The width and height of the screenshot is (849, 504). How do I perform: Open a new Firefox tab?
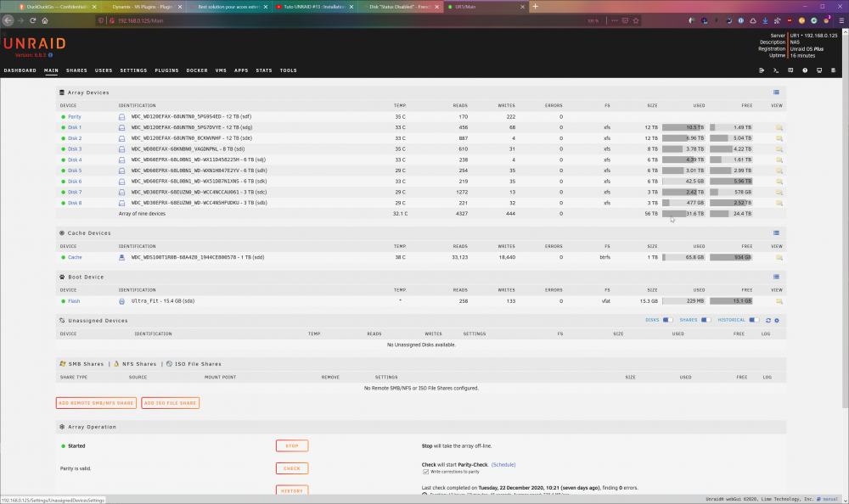point(535,7)
